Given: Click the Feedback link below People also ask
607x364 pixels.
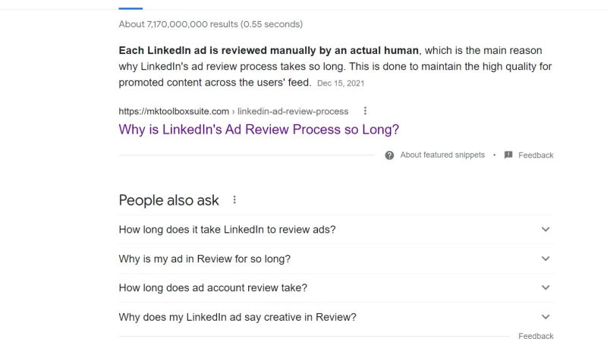Looking at the screenshot, I should click(x=536, y=336).
